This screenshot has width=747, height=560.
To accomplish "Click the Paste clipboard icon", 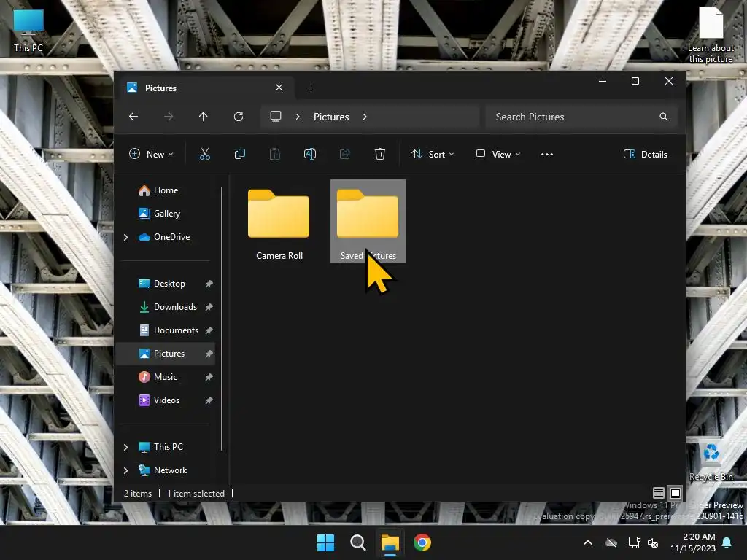I will click(x=275, y=154).
